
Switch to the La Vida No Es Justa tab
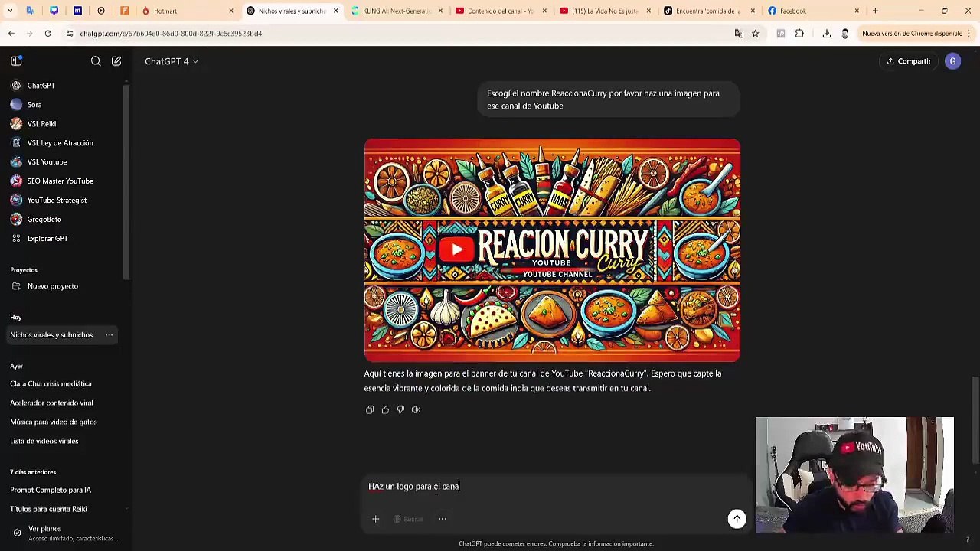605,11
